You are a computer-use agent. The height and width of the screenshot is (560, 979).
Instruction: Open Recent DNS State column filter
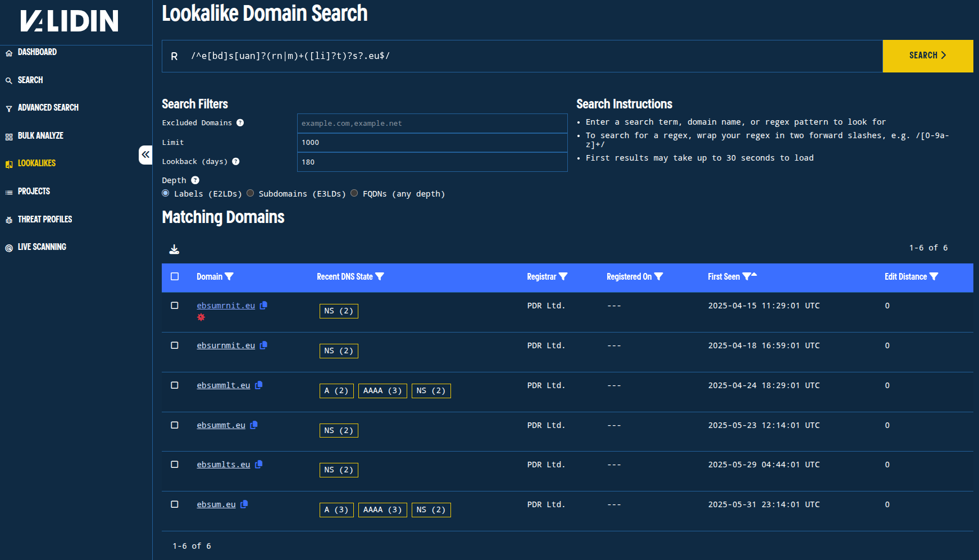tap(380, 276)
